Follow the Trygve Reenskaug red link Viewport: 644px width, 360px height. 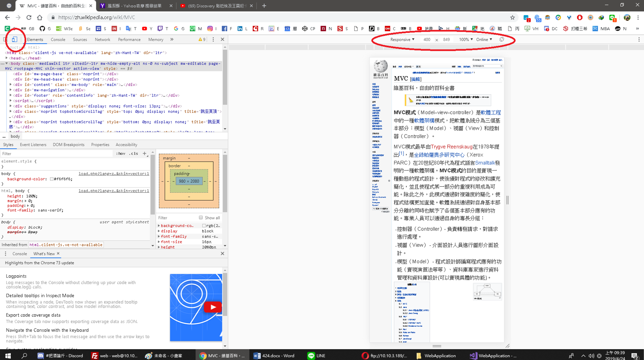[452, 147]
